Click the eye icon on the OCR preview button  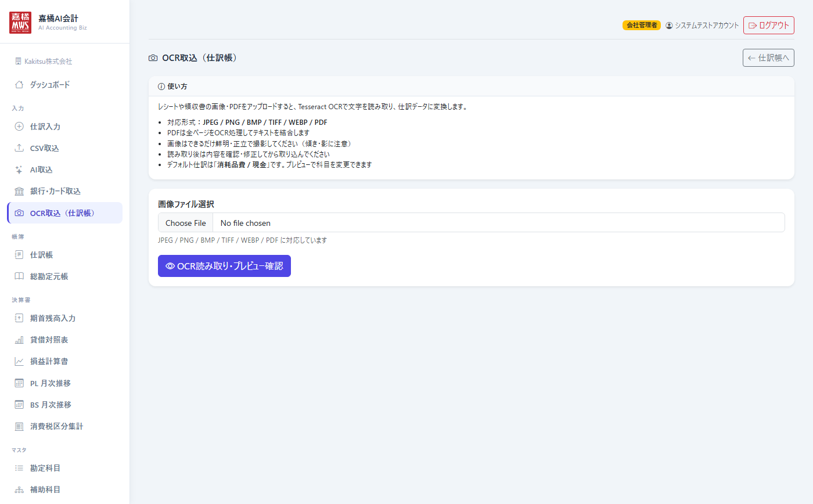point(170,266)
